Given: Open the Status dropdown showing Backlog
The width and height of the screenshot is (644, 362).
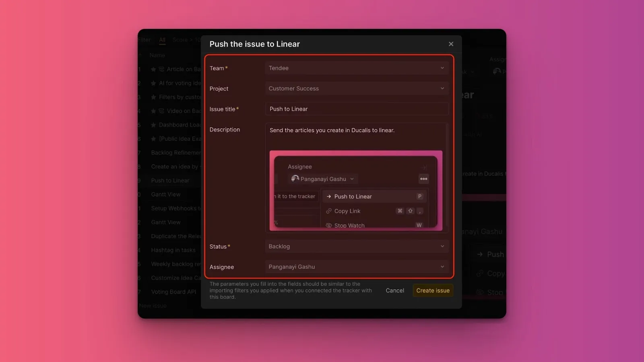Looking at the screenshot, I should point(357,246).
